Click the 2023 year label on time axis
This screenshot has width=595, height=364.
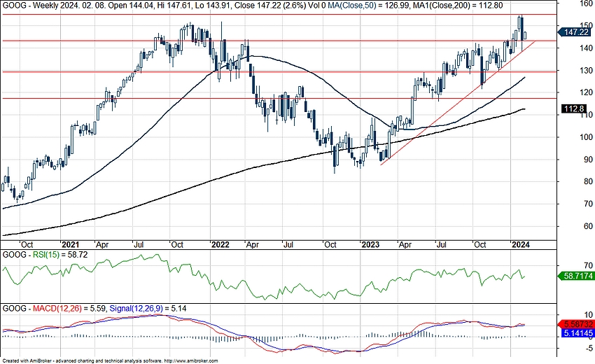click(x=370, y=245)
